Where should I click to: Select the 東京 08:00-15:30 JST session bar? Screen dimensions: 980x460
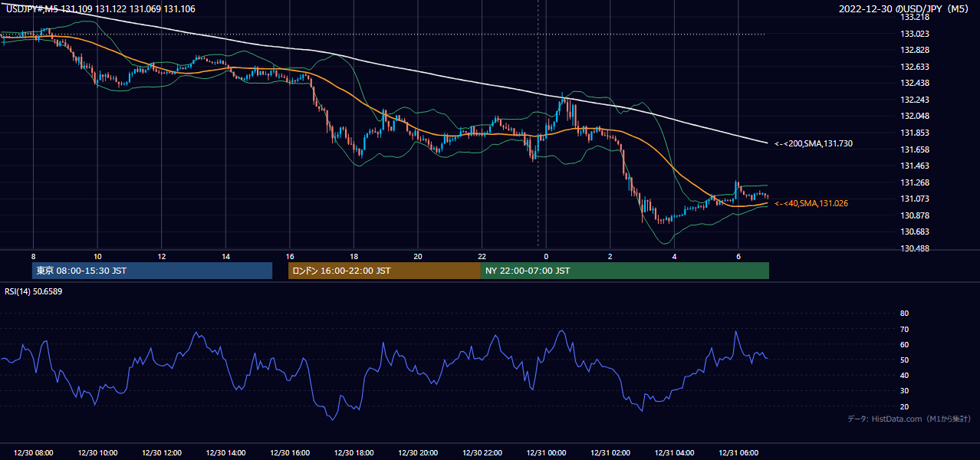click(152, 271)
